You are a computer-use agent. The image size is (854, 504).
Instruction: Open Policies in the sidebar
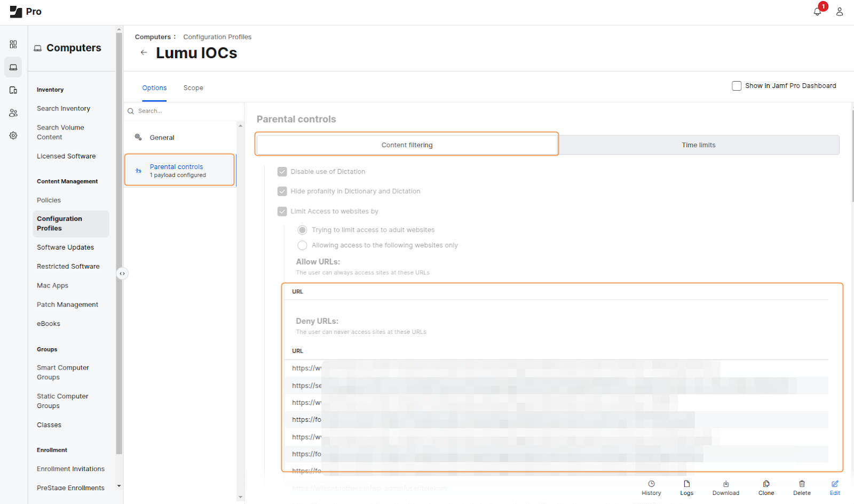49,201
